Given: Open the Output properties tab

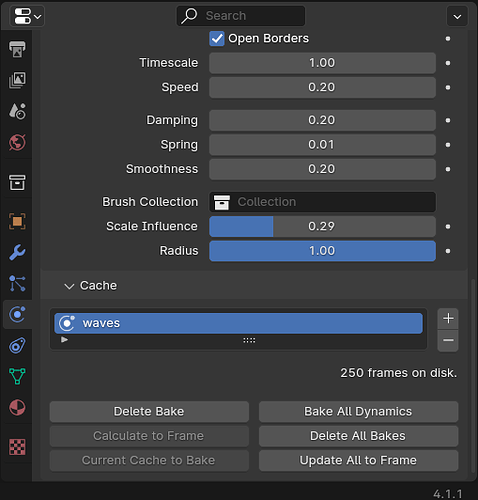Looking at the screenshot, I should (x=17, y=49).
